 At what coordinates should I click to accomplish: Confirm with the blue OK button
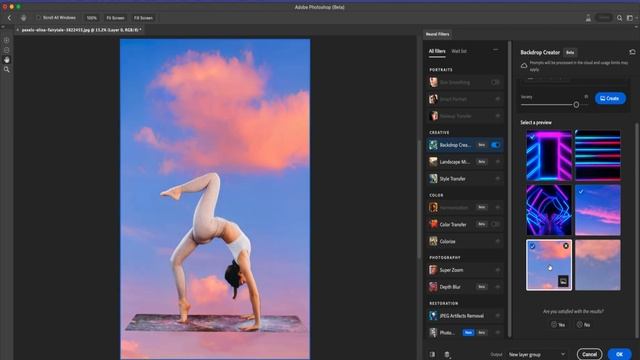619,354
